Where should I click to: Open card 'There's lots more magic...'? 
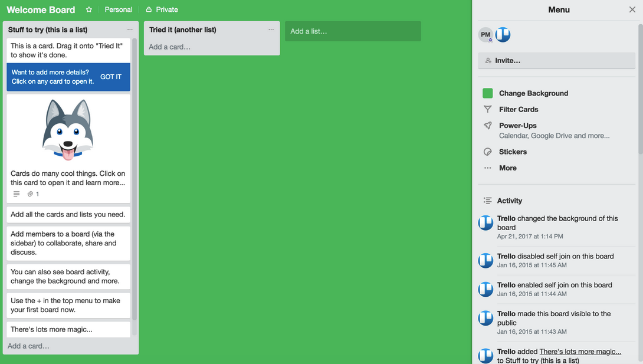coord(68,330)
